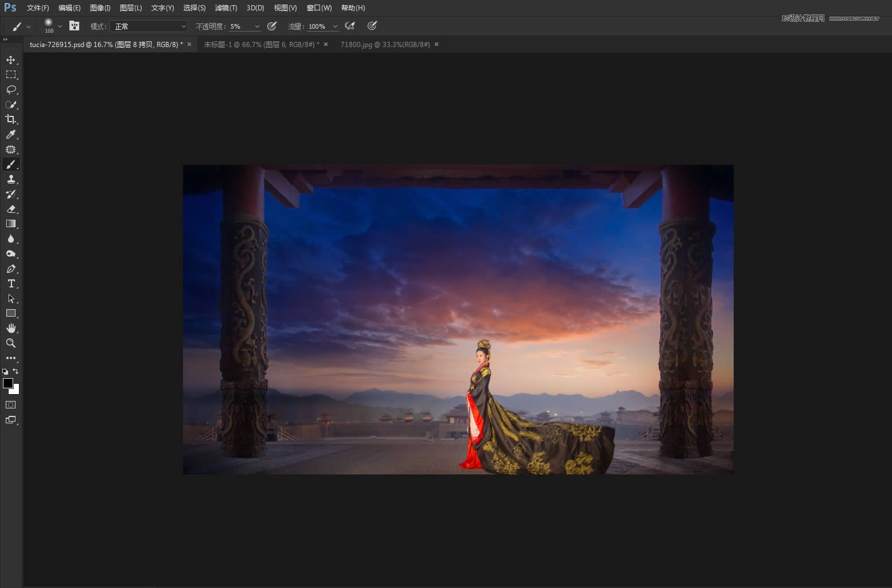Select the Horizontal Type tool
This screenshot has height=588, width=892.
click(11, 284)
